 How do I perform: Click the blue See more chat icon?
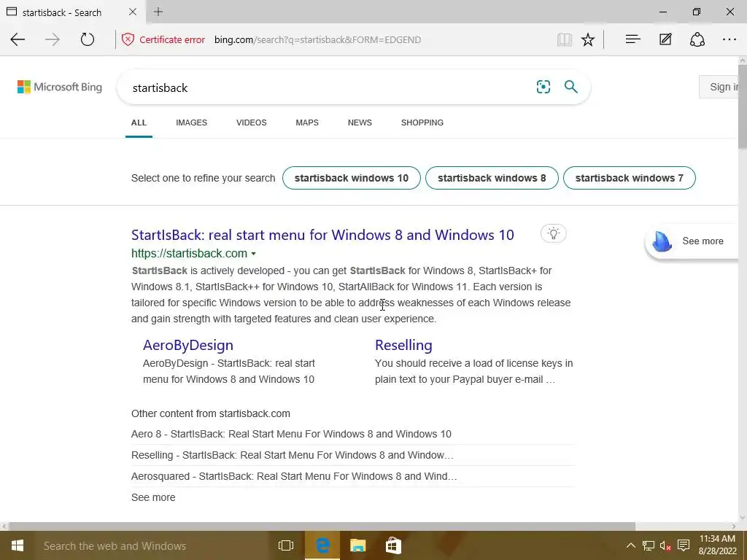(662, 241)
